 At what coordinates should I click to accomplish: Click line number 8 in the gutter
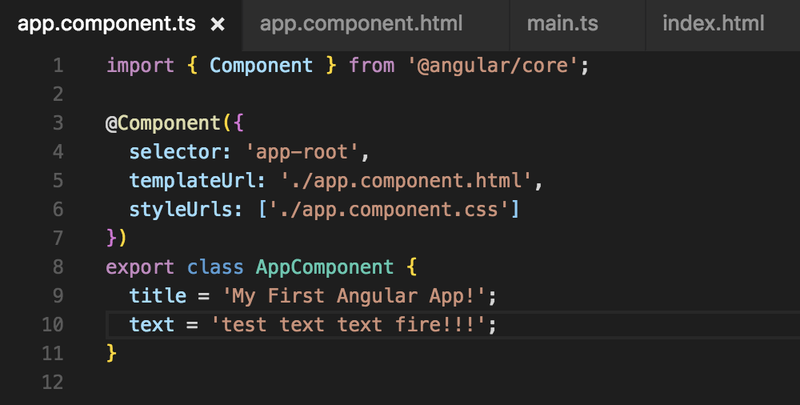[58, 267]
